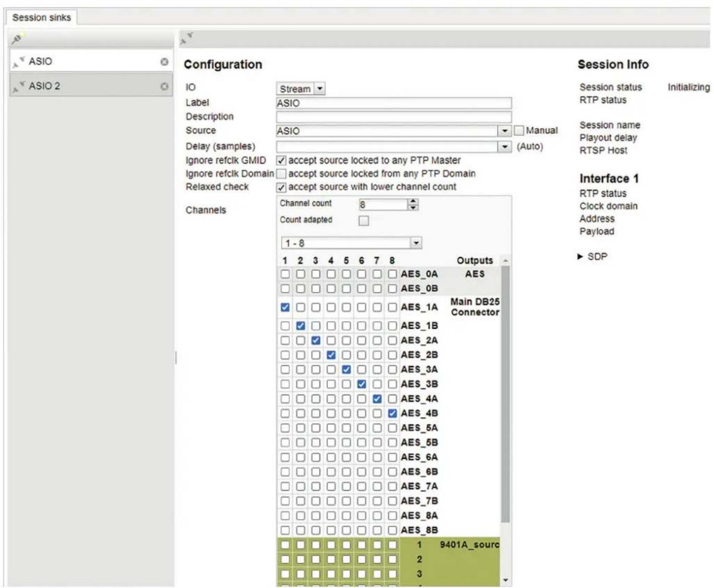Select the ASIO 2 sink entry
This screenshot has height=588, width=714.
pyautogui.click(x=91, y=86)
